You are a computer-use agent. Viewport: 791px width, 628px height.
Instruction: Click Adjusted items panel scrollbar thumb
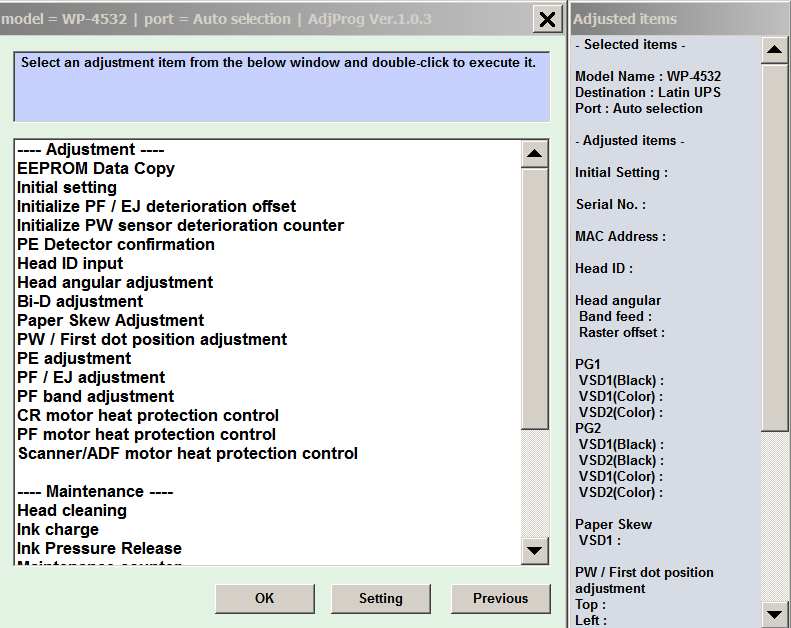point(774,248)
